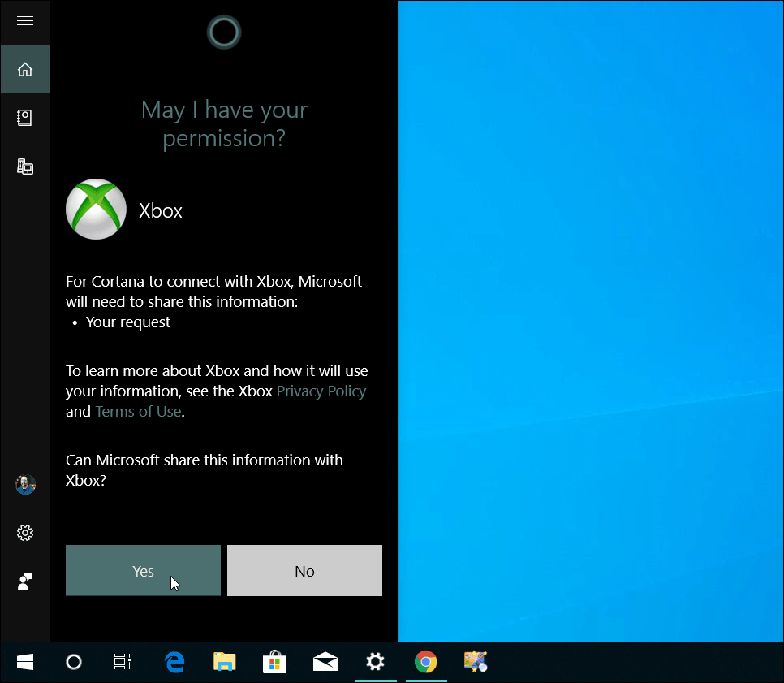Open the Cortana hamburger menu
784x683 pixels.
25,20
